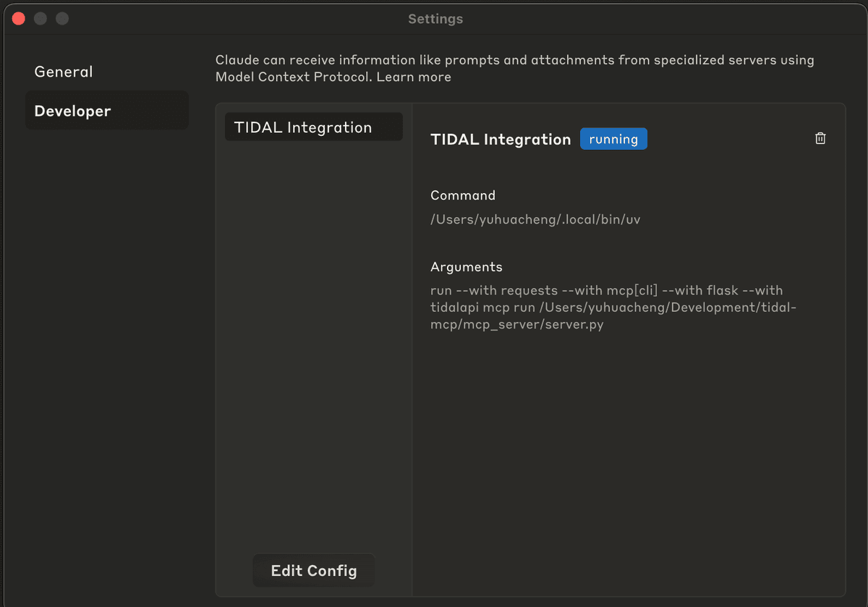The image size is (868, 607).
Task: Close the Settings window with red button
Action: pyautogui.click(x=19, y=19)
